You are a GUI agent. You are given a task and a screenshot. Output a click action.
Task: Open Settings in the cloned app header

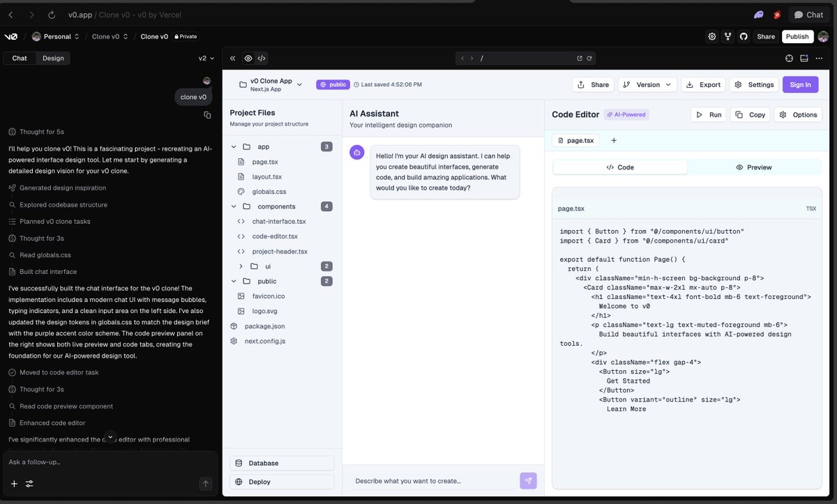[x=754, y=84]
